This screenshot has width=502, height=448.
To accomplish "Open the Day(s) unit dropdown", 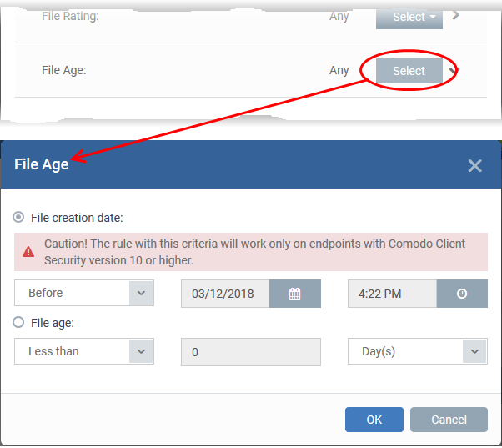I will tap(418, 351).
